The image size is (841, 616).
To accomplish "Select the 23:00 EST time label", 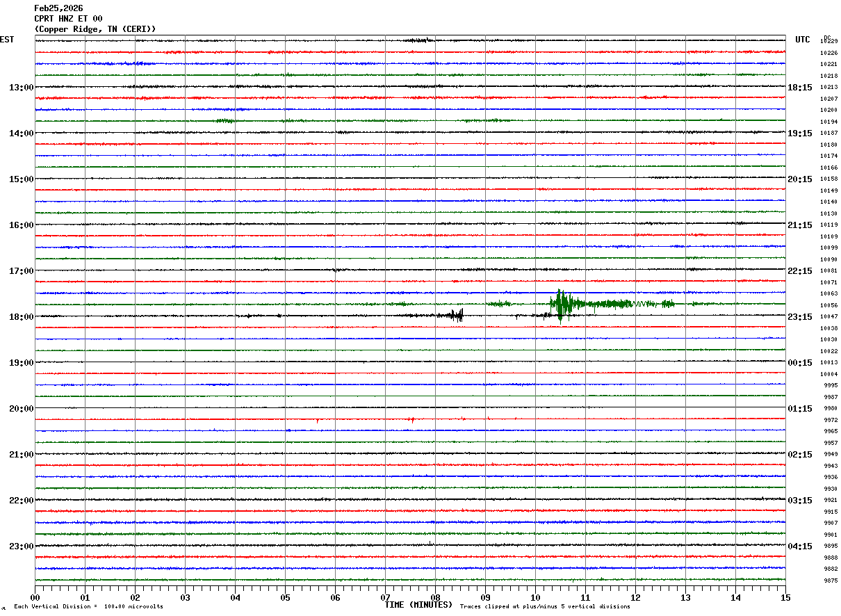I will click(21, 546).
